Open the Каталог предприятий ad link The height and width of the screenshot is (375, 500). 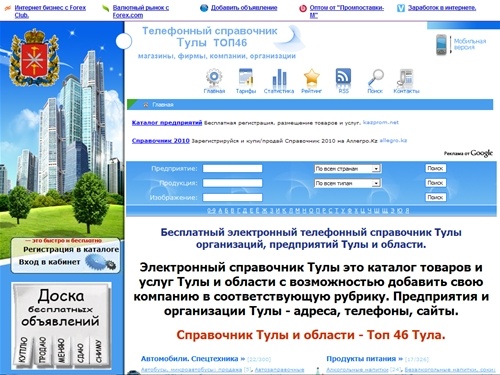coord(167,123)
